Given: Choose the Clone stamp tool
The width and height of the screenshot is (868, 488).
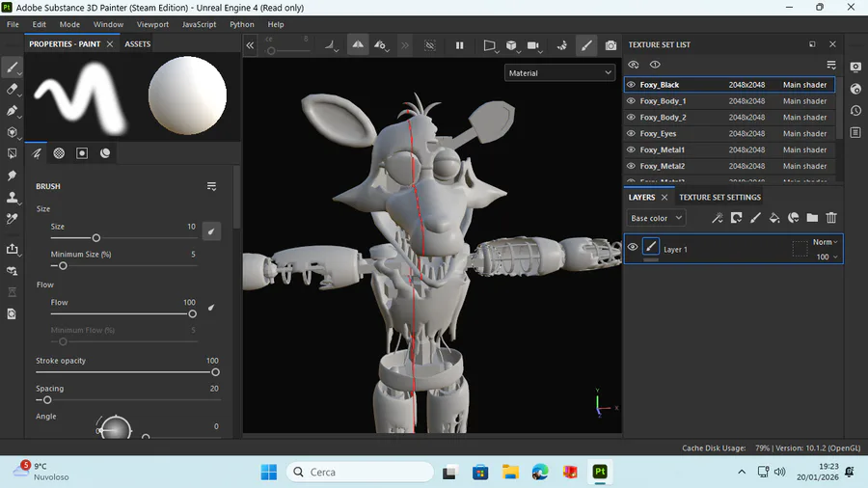Looking at the screenshot, I should click(13, 198).
